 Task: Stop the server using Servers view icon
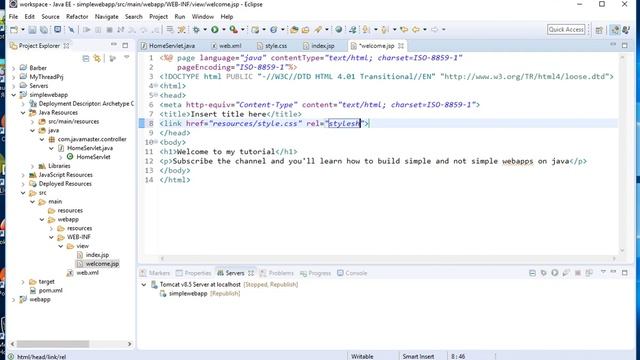pyautogui.click(x=578, y=273)
